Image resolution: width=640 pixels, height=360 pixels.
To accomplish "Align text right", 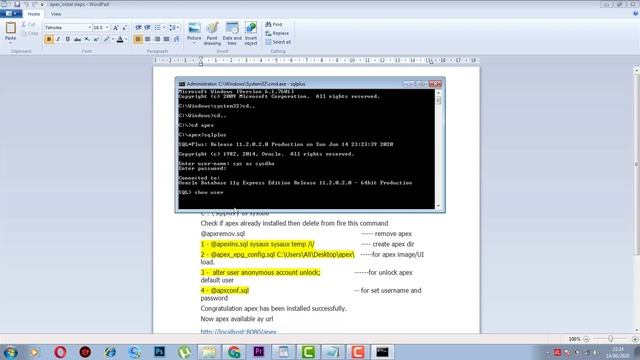I will (157, 39).
